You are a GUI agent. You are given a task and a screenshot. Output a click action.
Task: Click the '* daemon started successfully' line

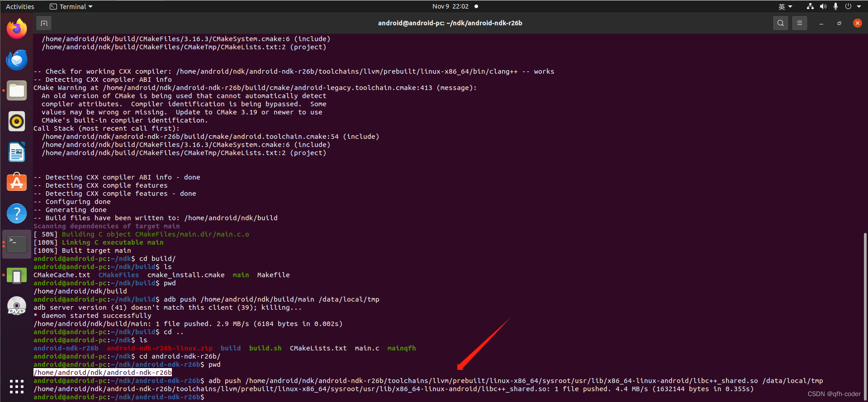coord(93,316)
